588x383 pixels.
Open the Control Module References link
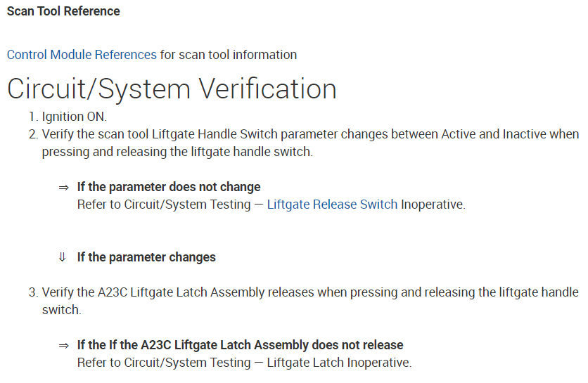click(x=82, y=55)
